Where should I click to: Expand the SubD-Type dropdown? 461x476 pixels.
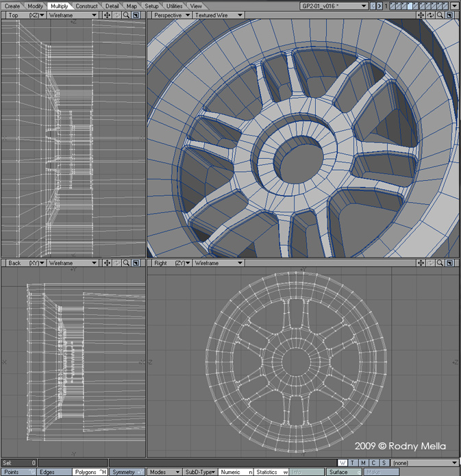click(200, 472)
